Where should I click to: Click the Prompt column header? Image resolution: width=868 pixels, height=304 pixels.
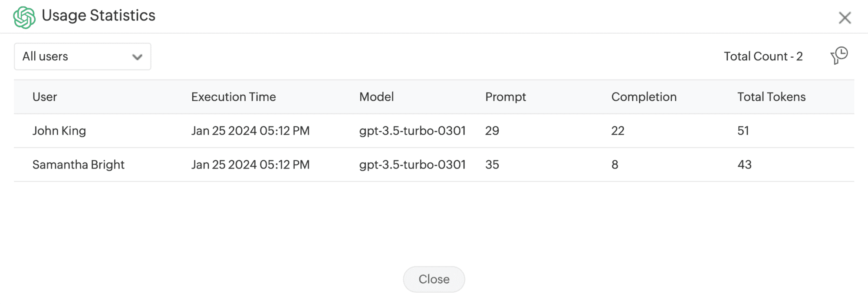[505, 97]
